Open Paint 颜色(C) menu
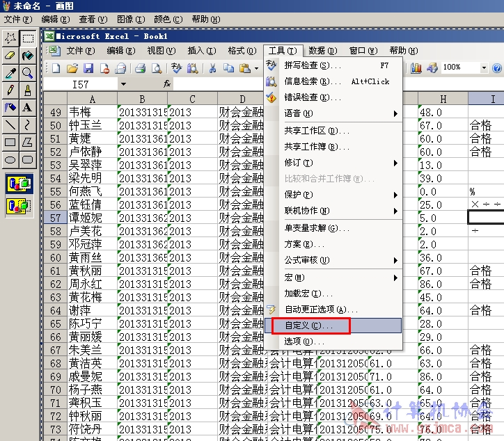 [x=168, y=19]
